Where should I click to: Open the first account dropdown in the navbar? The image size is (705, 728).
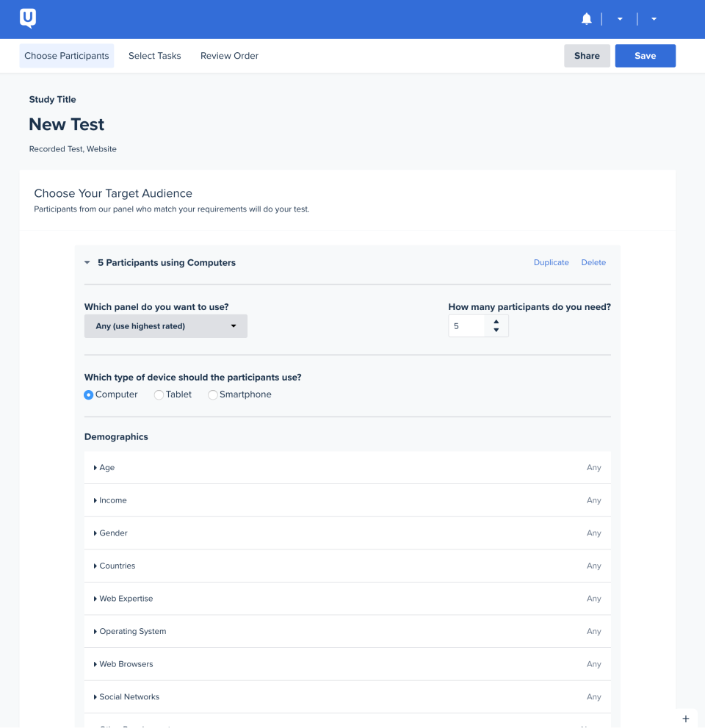click(x=619, y=18)
